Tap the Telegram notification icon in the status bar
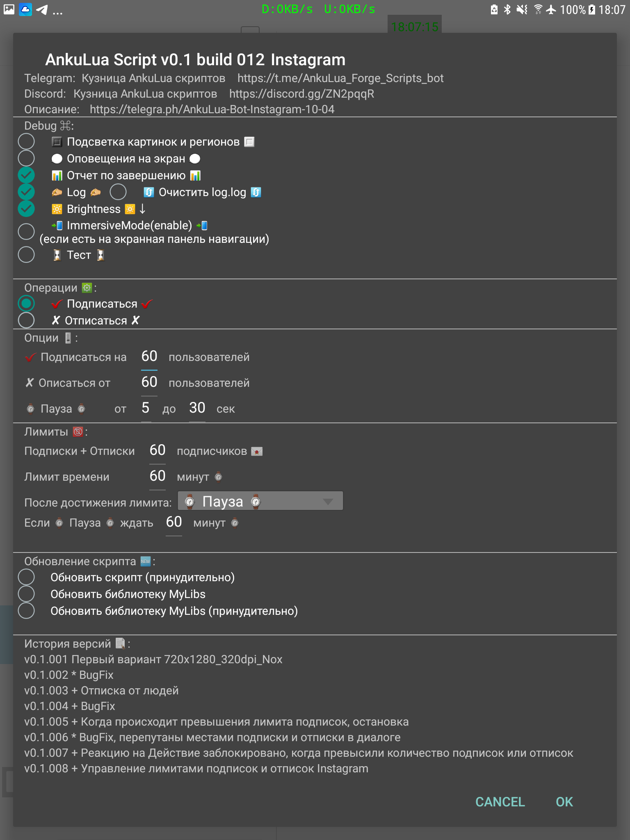Screen dimensions: 630x840 pos(42,9)
